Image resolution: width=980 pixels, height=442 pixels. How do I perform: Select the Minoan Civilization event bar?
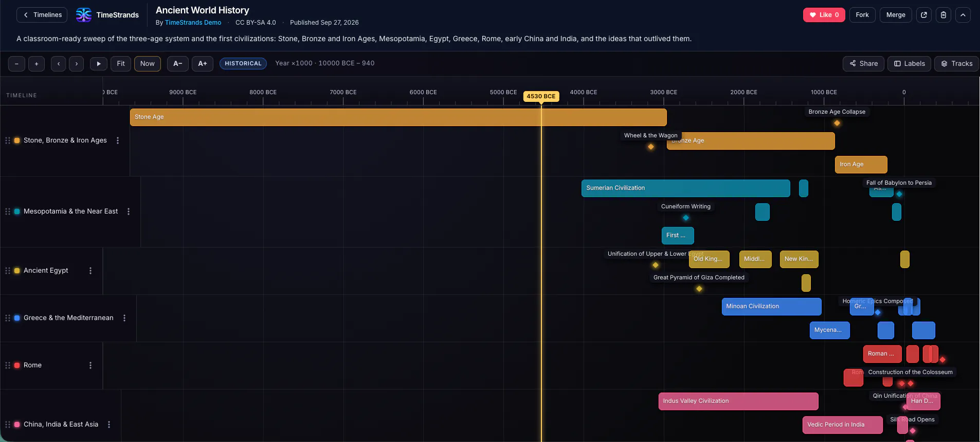coord(772,307)
